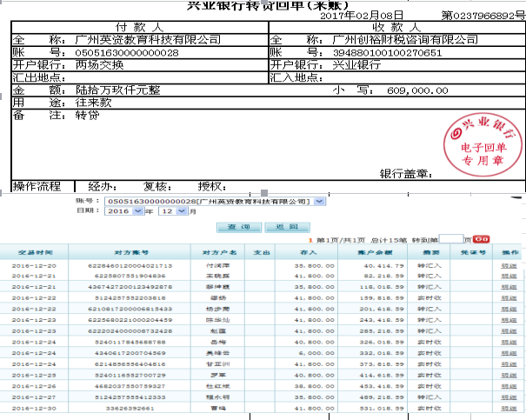Open 明细 link for balance 285,218.59 row
Viewport: 526px width, 420px height.
(509, 331)
